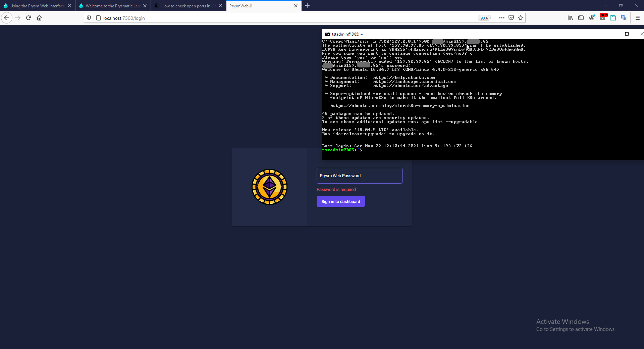This screenshot has height=349, width=644.
Task: Maximize the tstadmin@D85 terminal window
Action: 627,34
